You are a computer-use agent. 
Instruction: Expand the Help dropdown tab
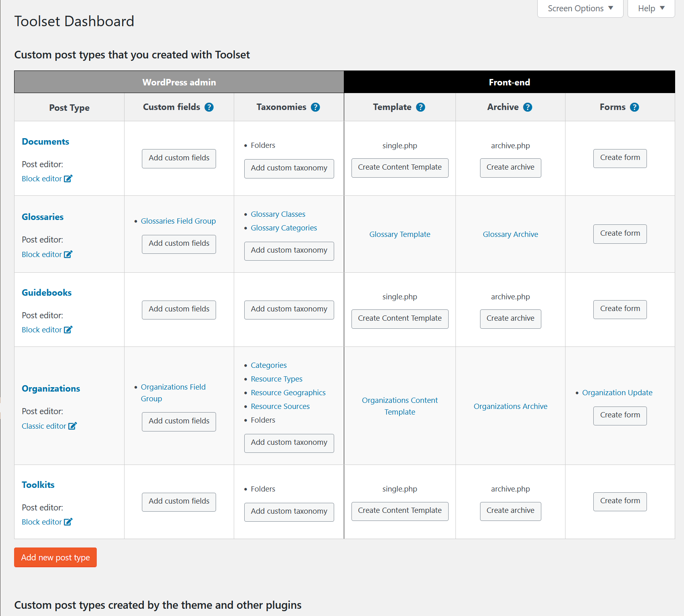[x=651, y=8]
